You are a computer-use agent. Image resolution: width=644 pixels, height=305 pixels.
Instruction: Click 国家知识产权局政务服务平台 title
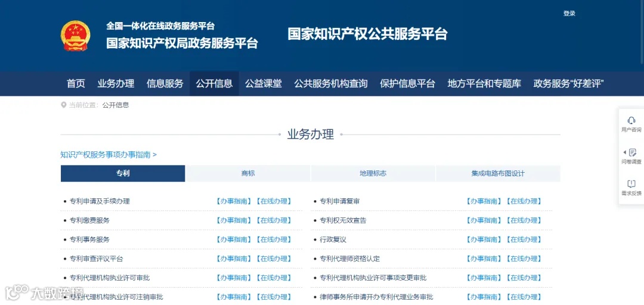tap(182, 43)
